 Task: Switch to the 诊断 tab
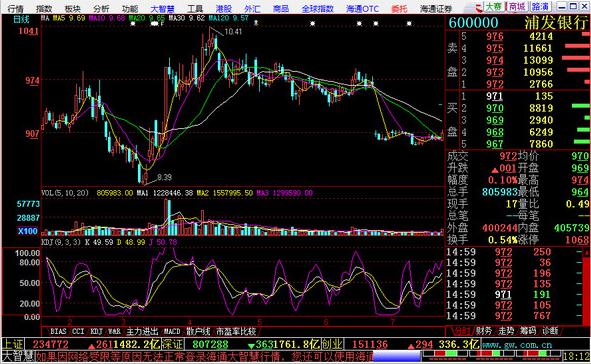550,331
